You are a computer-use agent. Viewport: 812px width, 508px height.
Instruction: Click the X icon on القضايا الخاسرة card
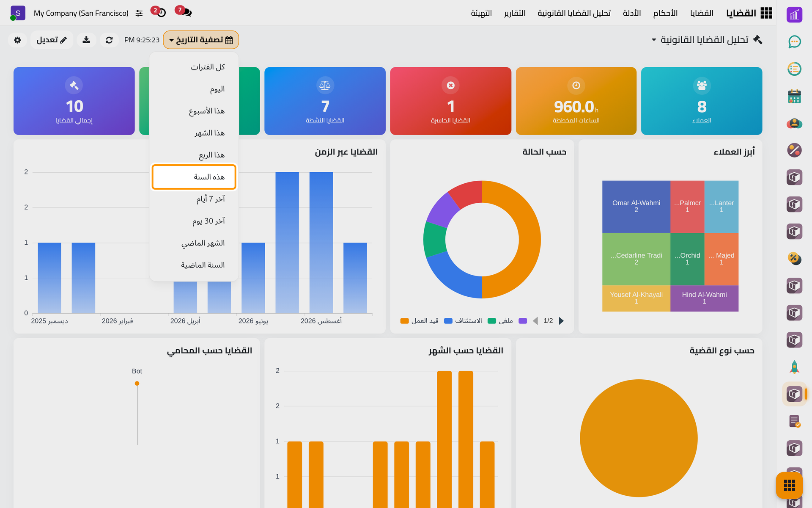[450, 86]
